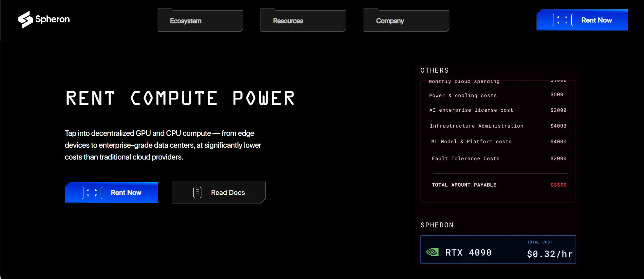Screen dimensions: 644x279
Task: Click the Infrastructure Administration row
Action: 498,126
